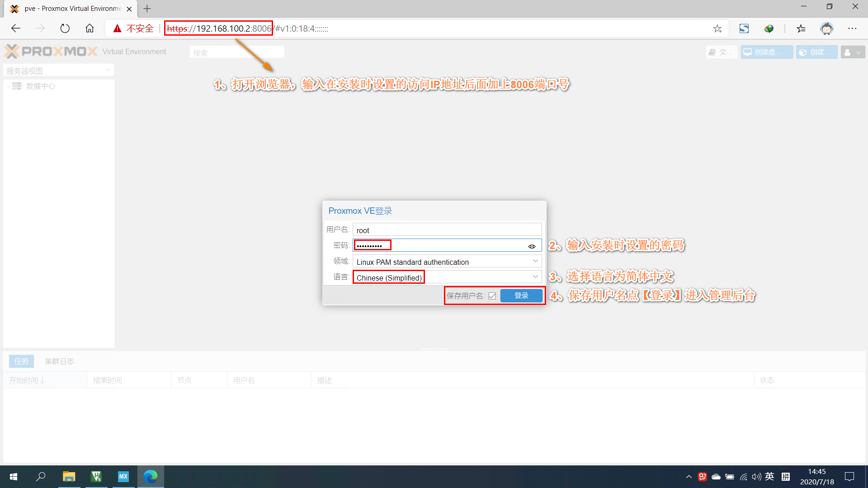Open a new browser tab
This screenshot has width=868, height=488.
tap(147, 9)
